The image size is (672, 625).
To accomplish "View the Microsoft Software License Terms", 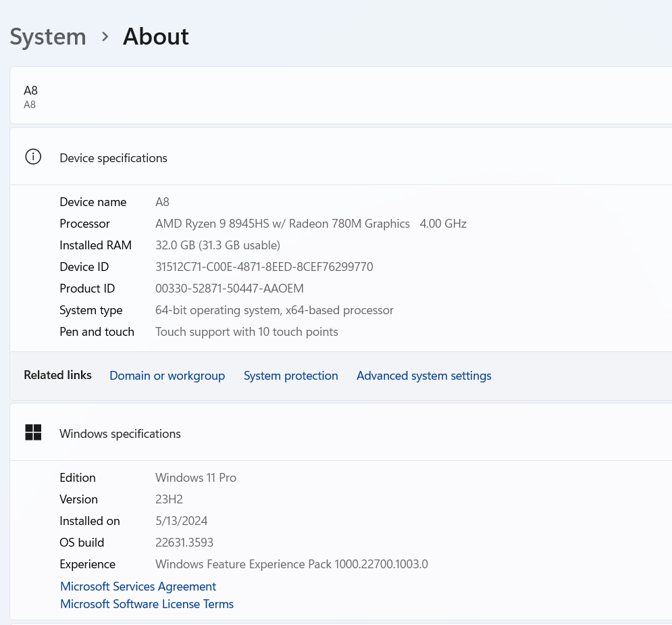I will click(x=147, y=604).
